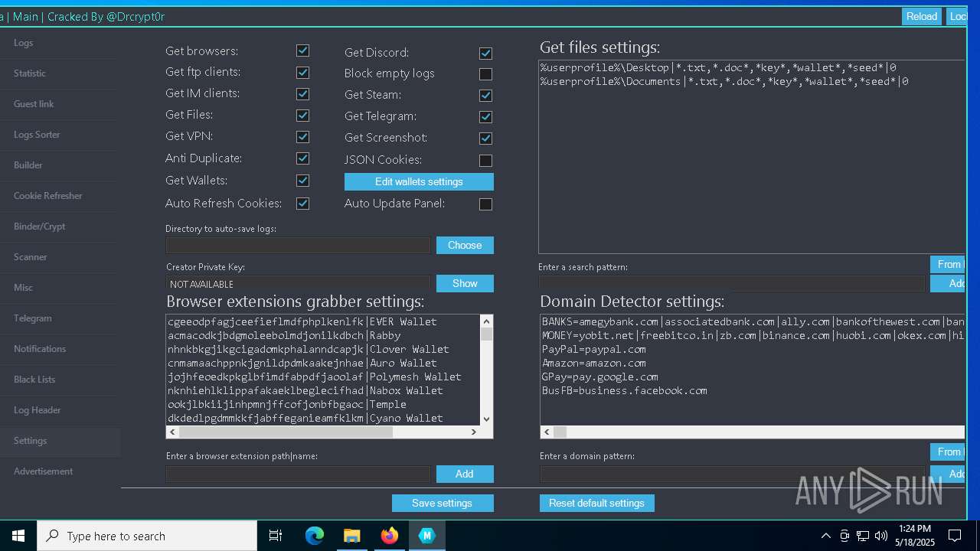Click extensions list scroll-down arrow
This screenshot has width=980, height=551.
point(486,419)
